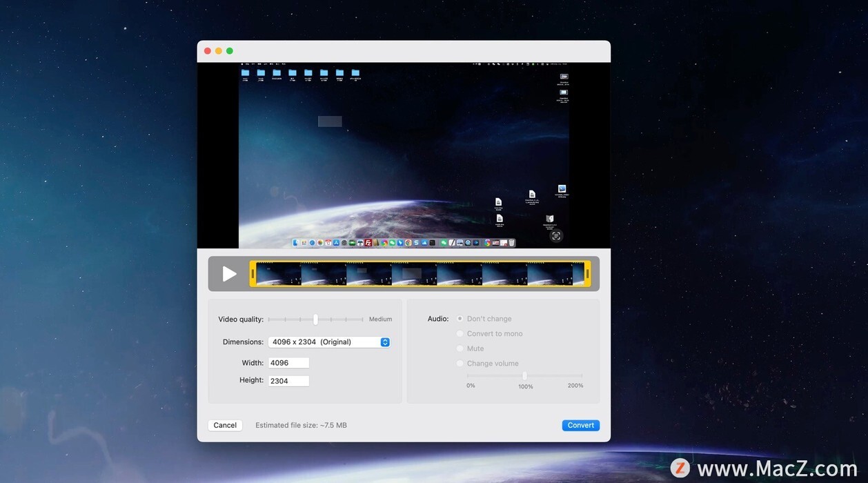Click the Convert button
This screenshot has width=868, height=483.
point(581,425)
